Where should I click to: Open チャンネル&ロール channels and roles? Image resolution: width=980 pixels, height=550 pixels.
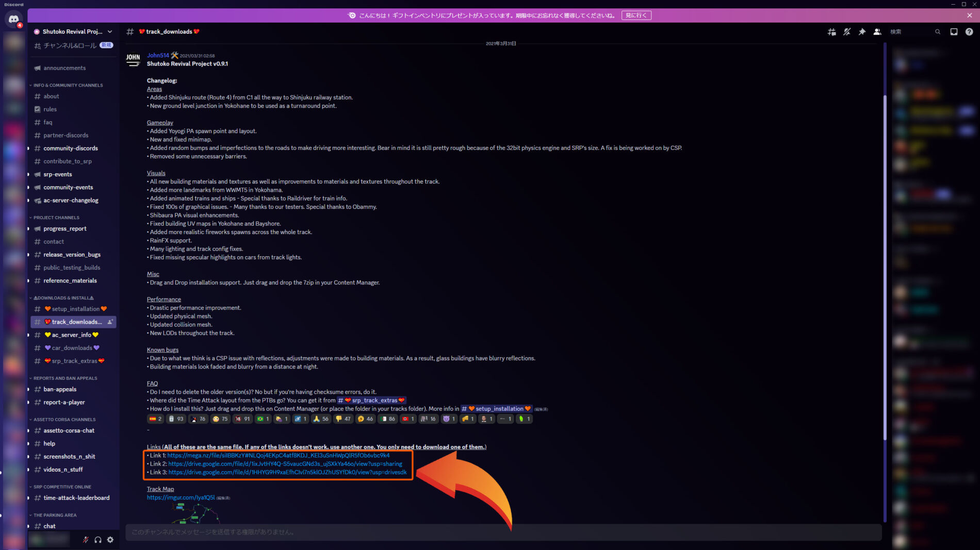(x=73, y=45)
